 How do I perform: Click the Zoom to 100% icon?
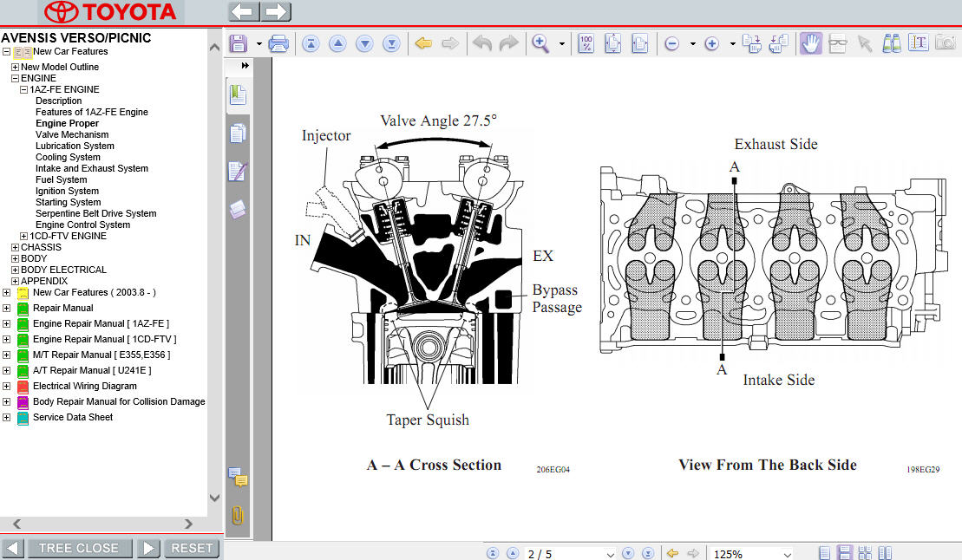click(586, 43)
